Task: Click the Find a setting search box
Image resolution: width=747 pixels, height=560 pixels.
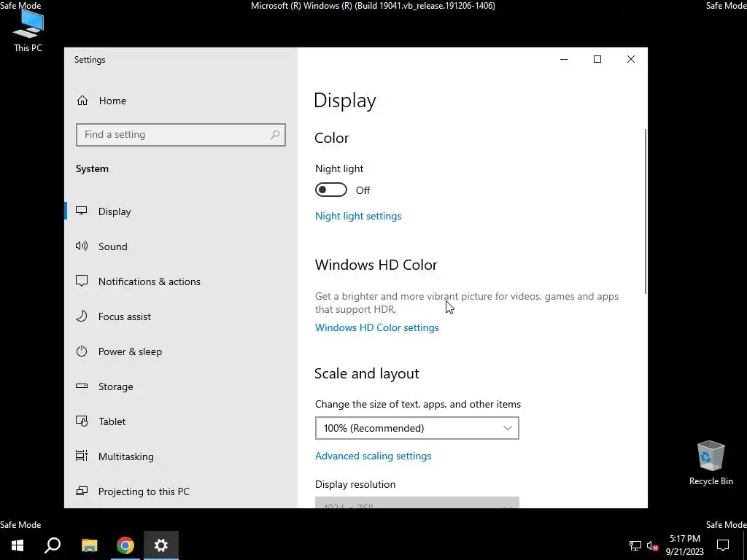Action: tap(181, 135)
